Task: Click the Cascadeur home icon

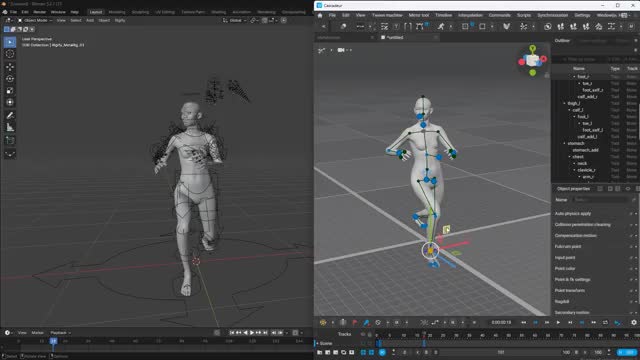Action: pos(320,15)
